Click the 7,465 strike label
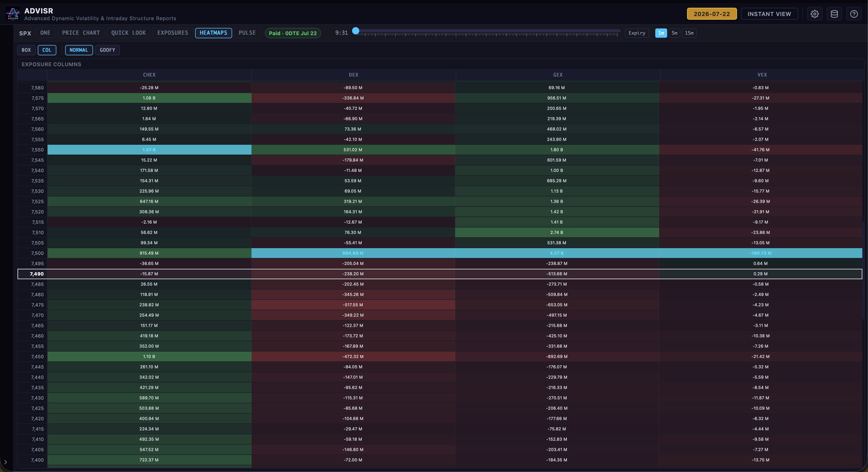868x472 pixels. [x=37, y=325]
